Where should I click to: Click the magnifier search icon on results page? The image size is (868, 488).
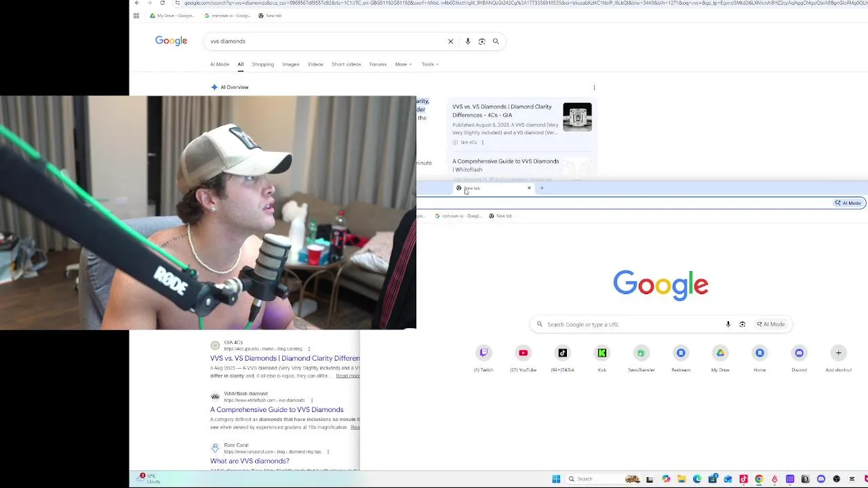click(x=496, y=41)
